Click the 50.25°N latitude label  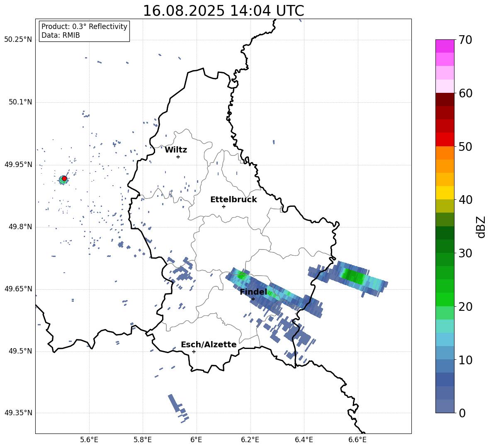(18, 40)
